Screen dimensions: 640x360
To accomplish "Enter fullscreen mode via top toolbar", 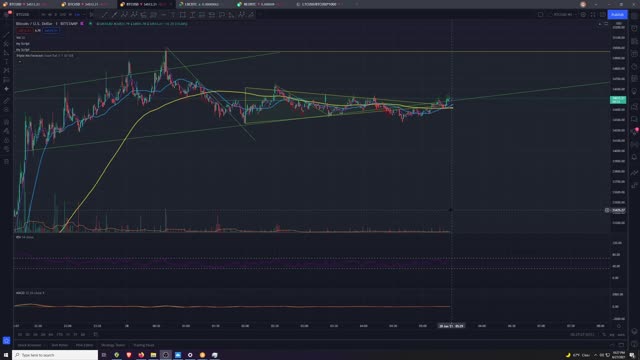I will (x=593, y=15).
